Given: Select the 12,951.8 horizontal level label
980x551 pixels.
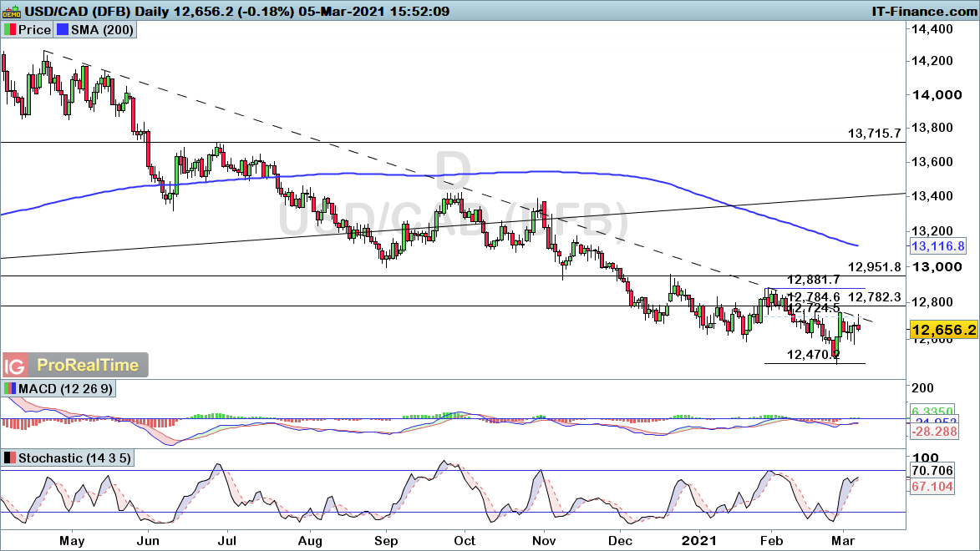Looking at the screenshot, I should coord(874,266).
